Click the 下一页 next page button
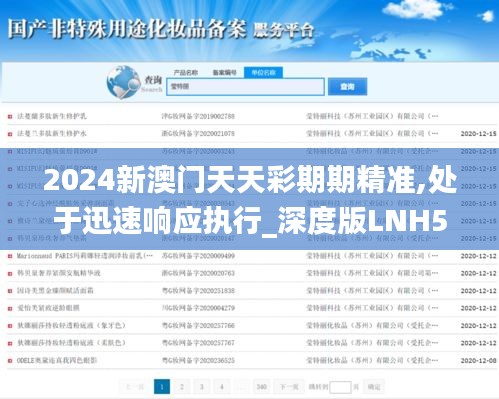 click(x=289, y=387)
